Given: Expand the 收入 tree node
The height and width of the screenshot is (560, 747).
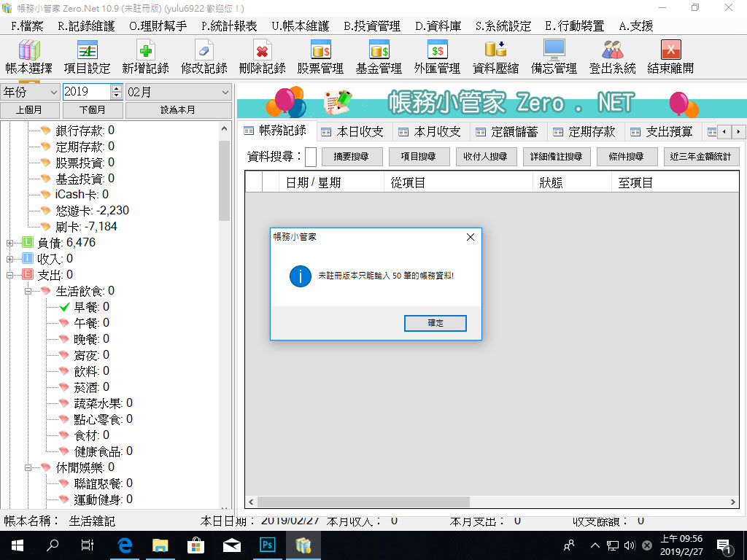Looking at the screenshot, I should [x=9, y=260].
